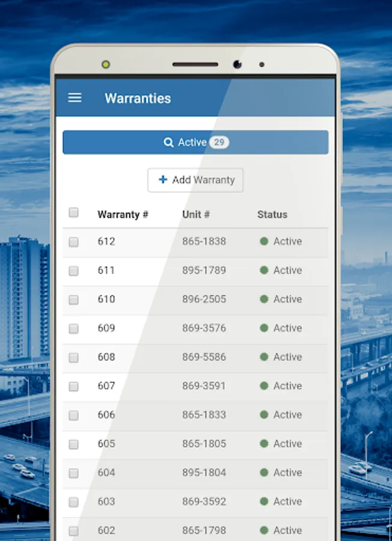This screenshot has width=392, height=541.
Task: Check the box for warranty 605
Action: pyautogui.click(x=73, y=445)
